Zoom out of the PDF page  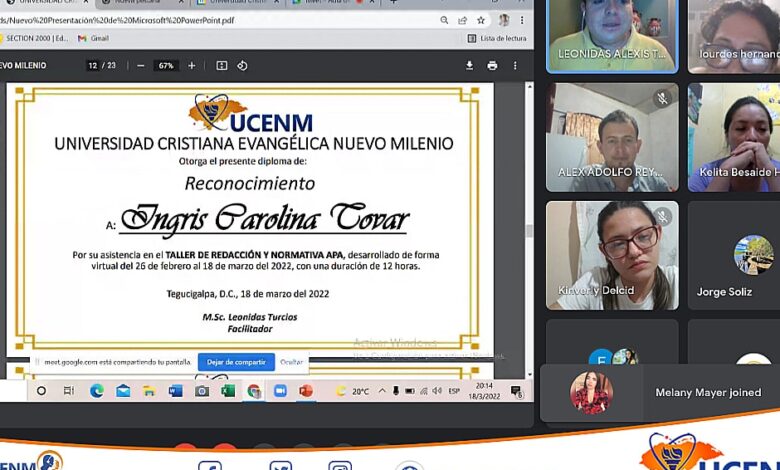[141, 65]
